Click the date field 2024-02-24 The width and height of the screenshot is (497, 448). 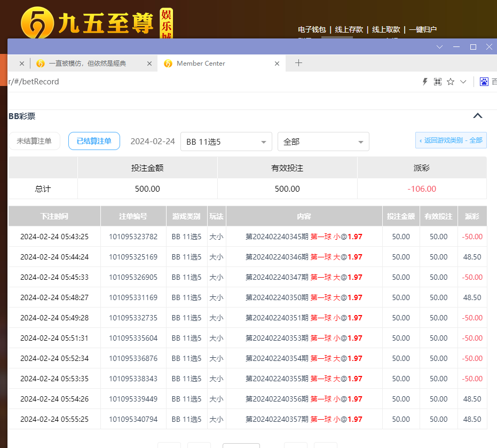click(x=153, y=142)
